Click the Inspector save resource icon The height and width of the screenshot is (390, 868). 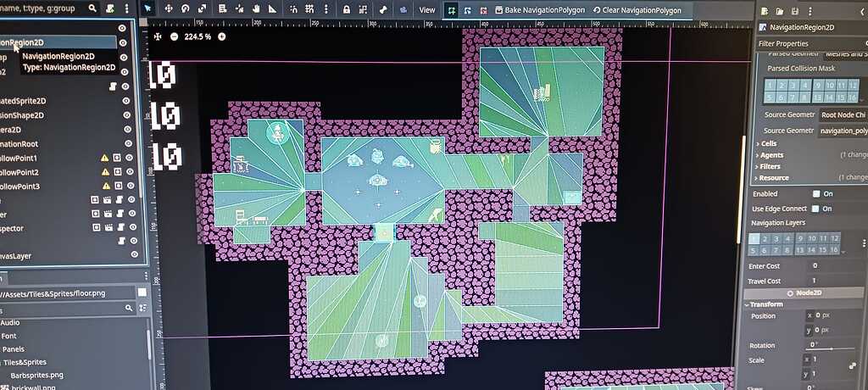click(x=795, y=11)
